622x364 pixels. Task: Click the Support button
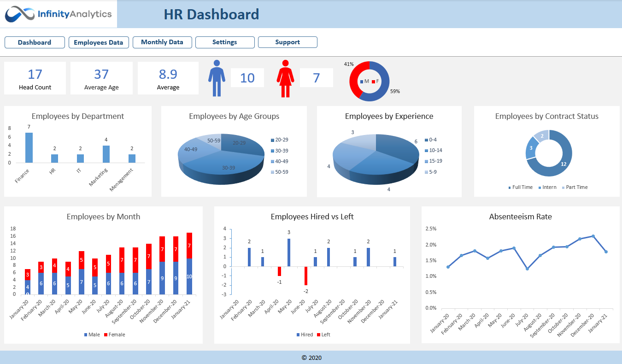(x=288, y=42)
